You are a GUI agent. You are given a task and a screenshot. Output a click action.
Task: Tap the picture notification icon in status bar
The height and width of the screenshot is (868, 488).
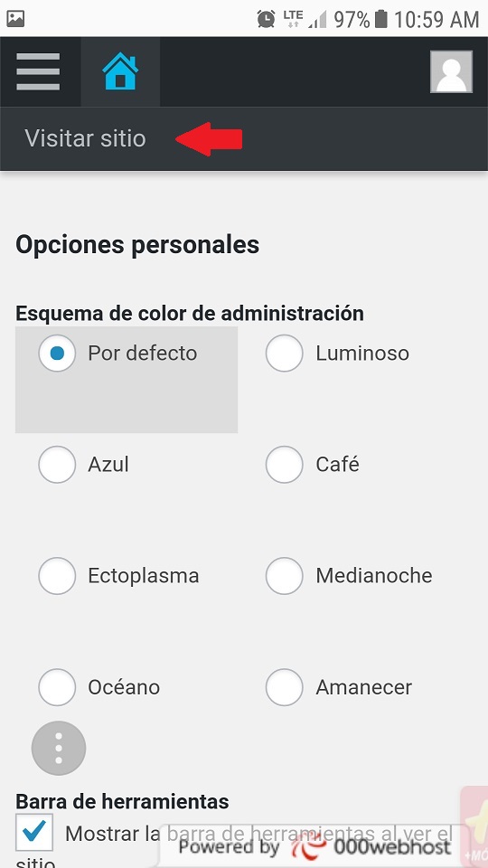[15, 19]
